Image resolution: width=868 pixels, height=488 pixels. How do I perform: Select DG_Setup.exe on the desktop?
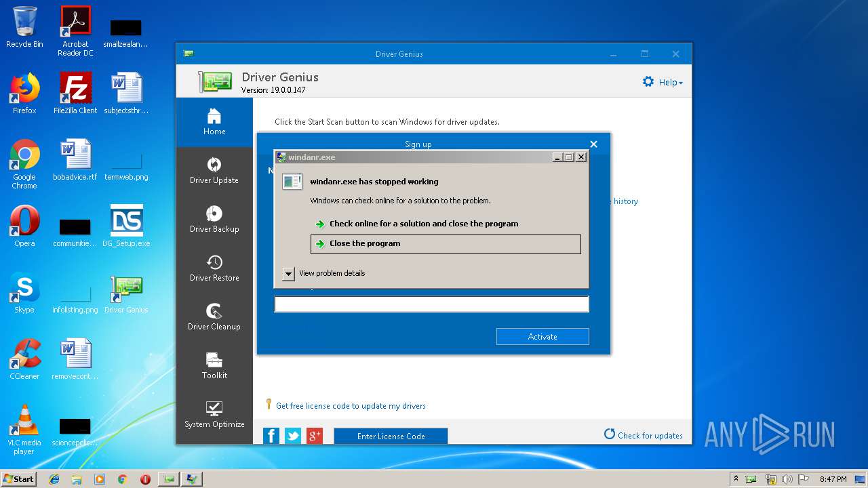(126, 226)
